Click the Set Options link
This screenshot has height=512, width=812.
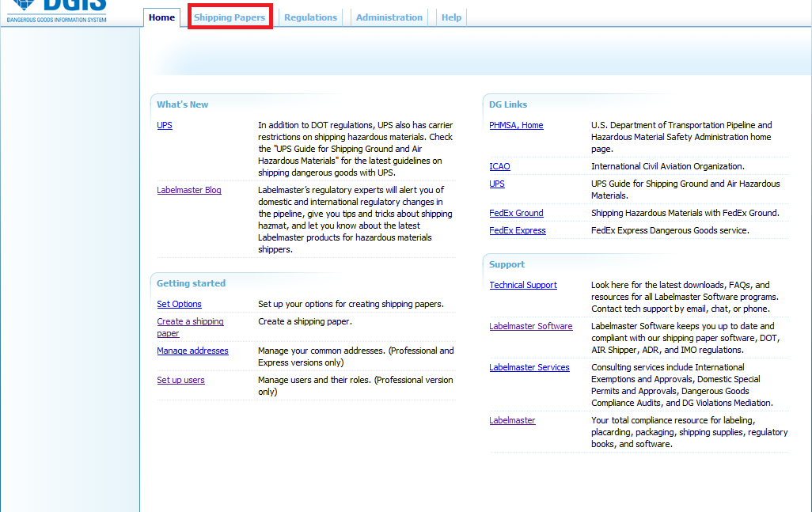coord(179,304)
